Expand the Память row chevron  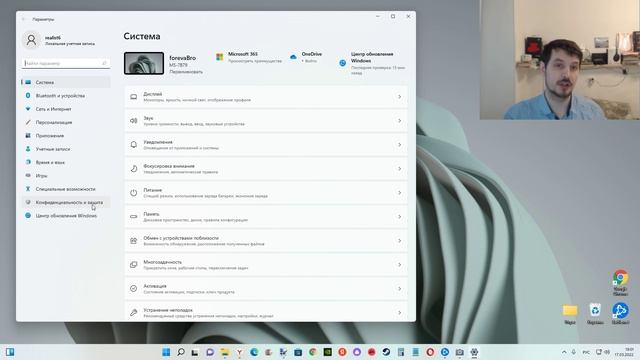(x=399, y=217)
